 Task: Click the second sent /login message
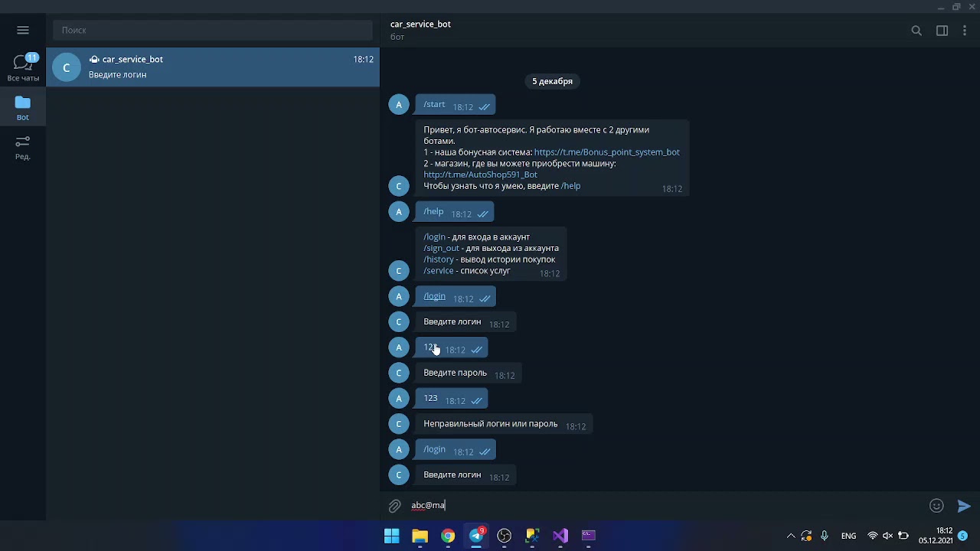(456, 450)
